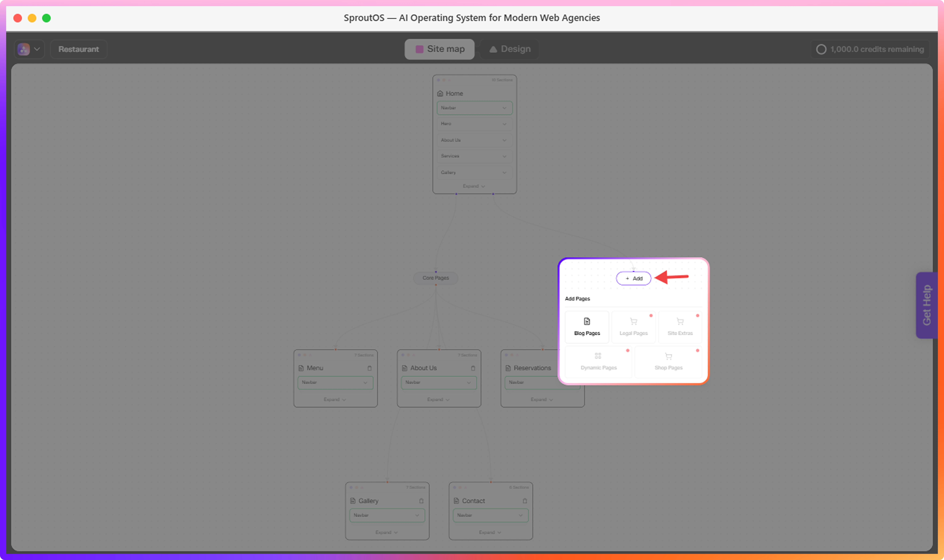944x560 pixels.
Task: Select the Shop Pages option
Action: point(668,362)
